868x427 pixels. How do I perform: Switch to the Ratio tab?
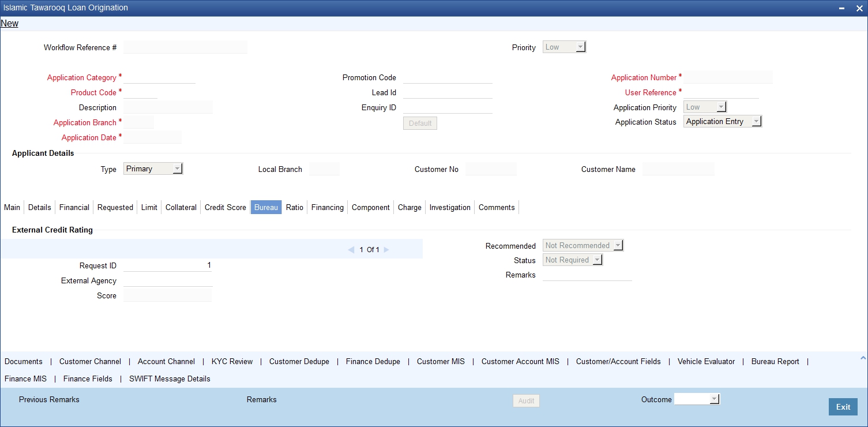(x=295, y=207)
